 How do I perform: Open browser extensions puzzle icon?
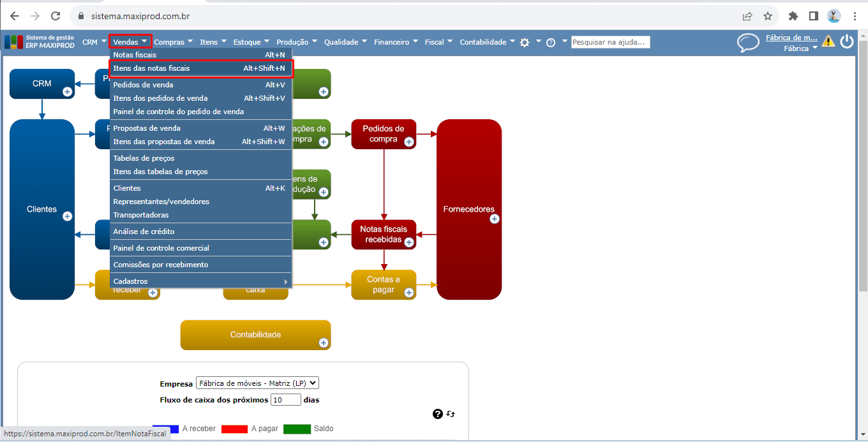(793, 16)
